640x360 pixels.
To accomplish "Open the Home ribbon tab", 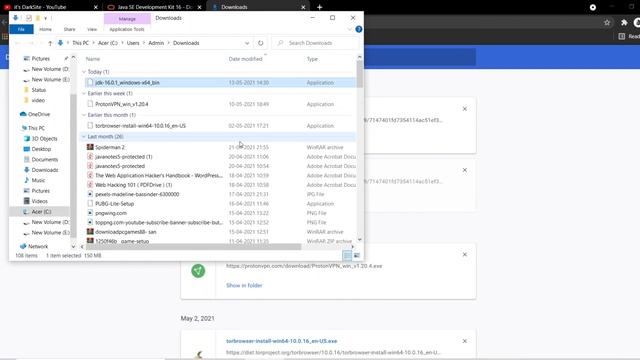I will [45, 29].
